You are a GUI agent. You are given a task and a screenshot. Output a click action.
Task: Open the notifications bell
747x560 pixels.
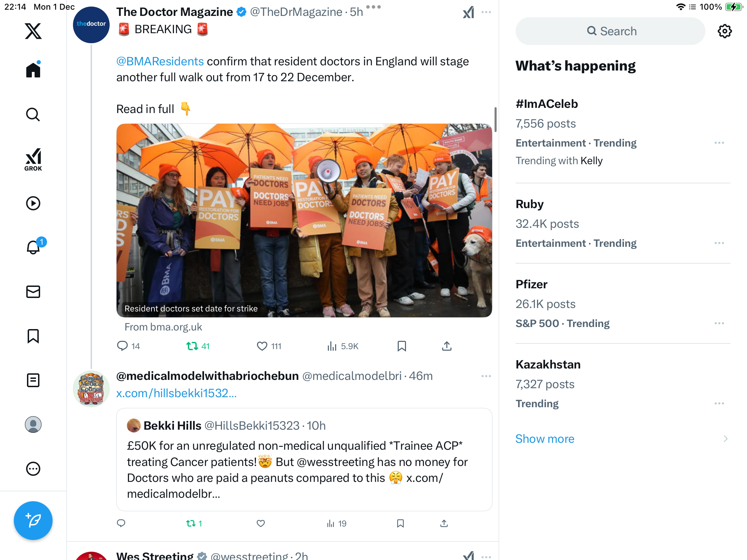pos(34,247)
